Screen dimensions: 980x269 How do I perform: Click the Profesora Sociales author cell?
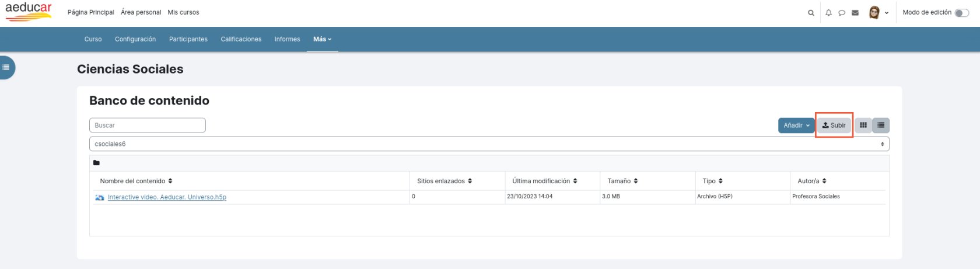pyautogui.click(x=816, y=197)
